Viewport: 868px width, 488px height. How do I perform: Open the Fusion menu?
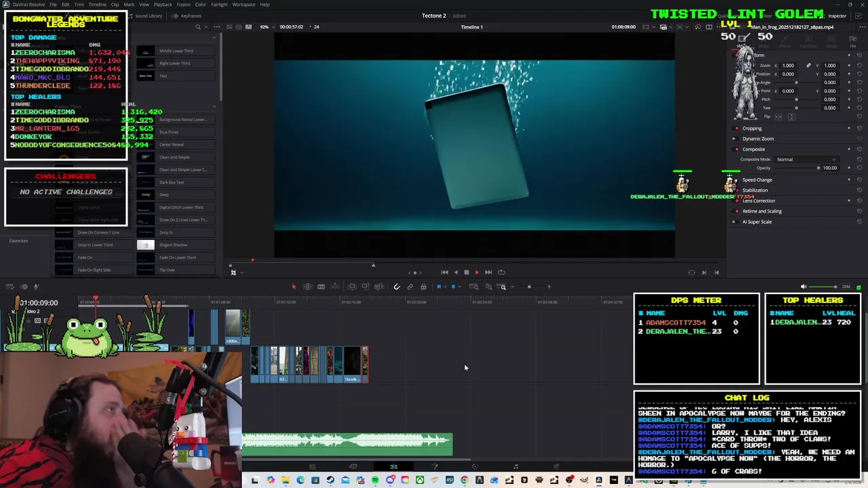pos(183,5)
